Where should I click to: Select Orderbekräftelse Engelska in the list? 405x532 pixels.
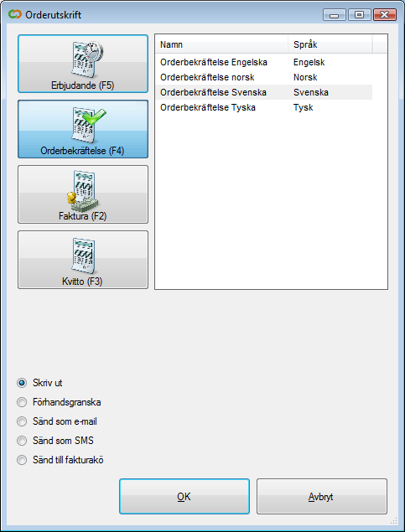pyautogui.click(x=264, y=63)
